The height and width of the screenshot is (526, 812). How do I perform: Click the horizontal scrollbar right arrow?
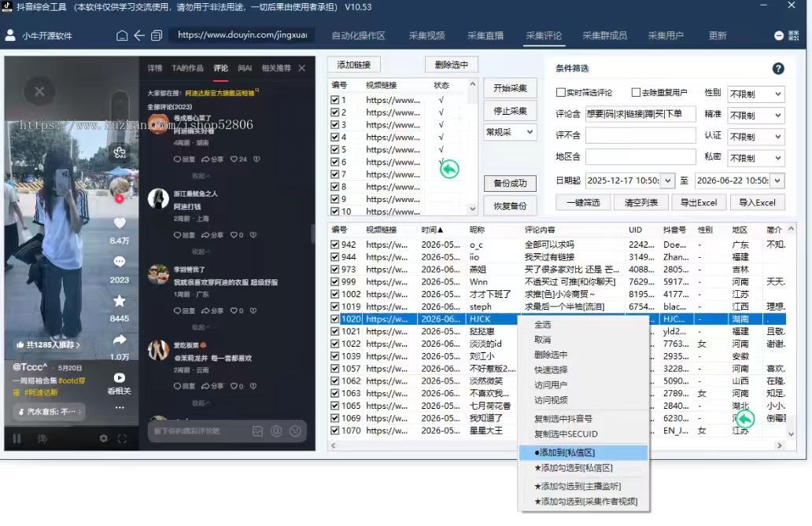780,446
